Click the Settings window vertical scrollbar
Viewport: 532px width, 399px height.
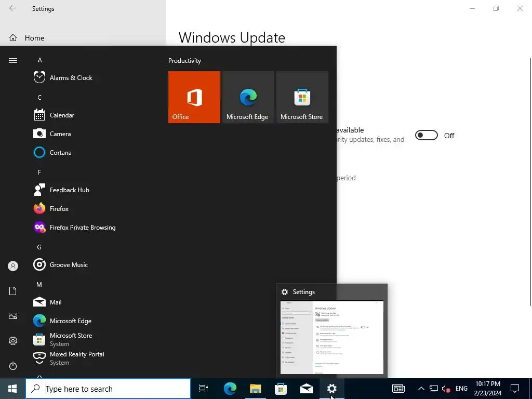[x=530, y=181]
